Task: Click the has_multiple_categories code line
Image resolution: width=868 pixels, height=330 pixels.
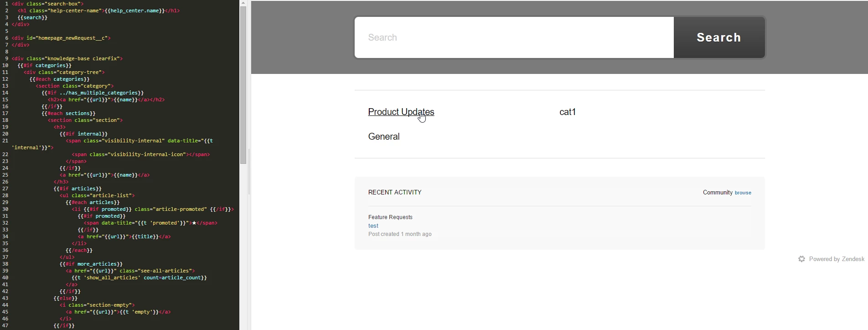Action: [x=93, y=93]
